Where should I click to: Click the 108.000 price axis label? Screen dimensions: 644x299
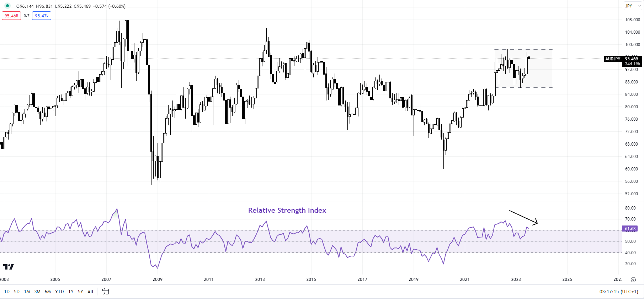coord(633,20)
